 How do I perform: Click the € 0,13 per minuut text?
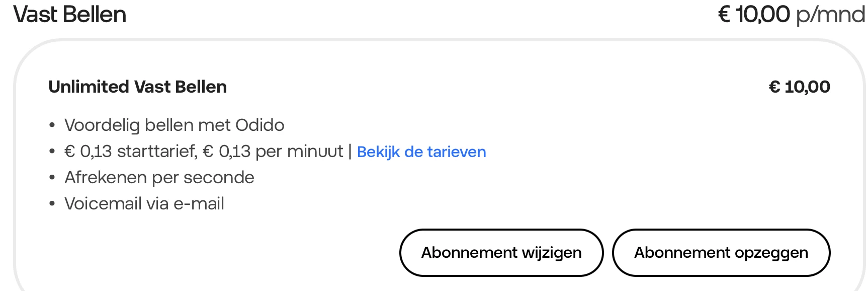(273, 152)
